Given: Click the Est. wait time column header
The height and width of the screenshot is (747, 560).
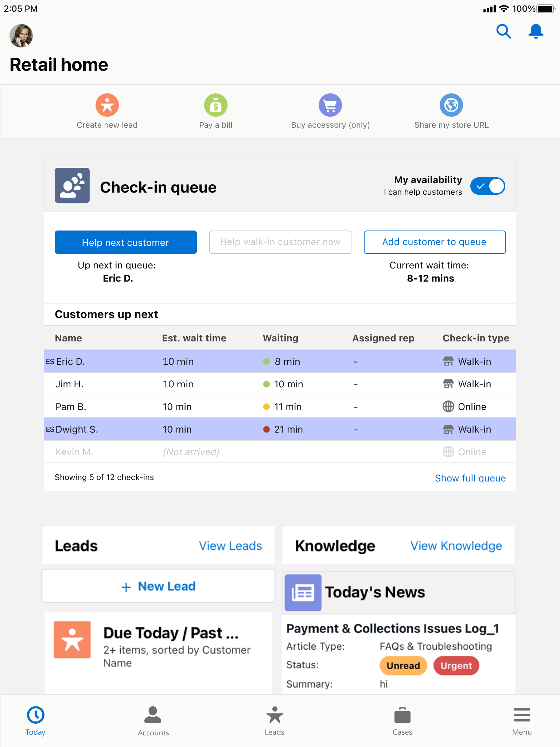Looking at the screenshot, I should [194, 338].
